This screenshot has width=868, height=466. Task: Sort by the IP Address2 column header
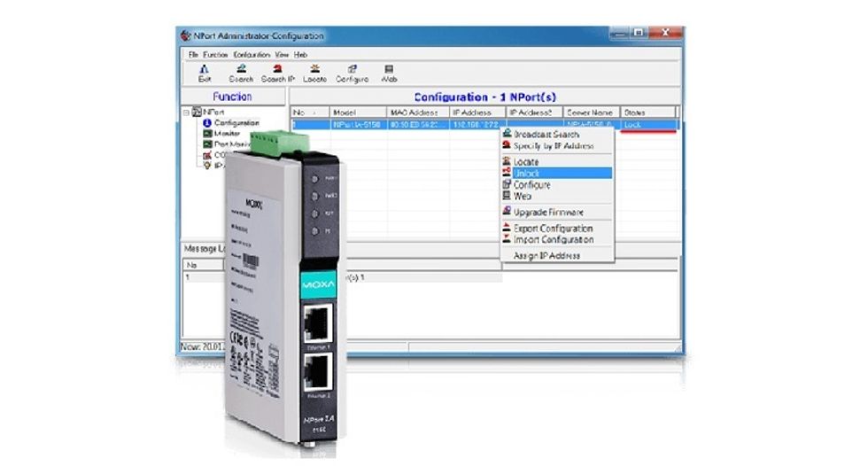(x=534, y=113)
